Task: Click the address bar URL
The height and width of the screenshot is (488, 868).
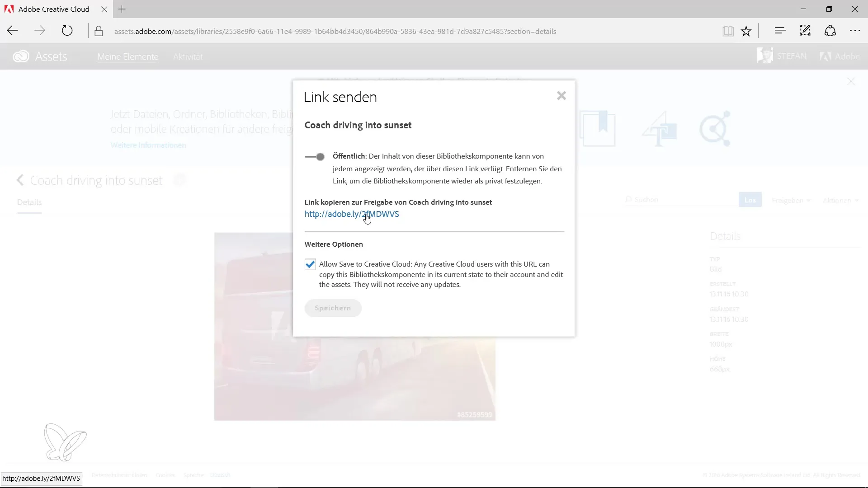Action: tap(335, 31)
